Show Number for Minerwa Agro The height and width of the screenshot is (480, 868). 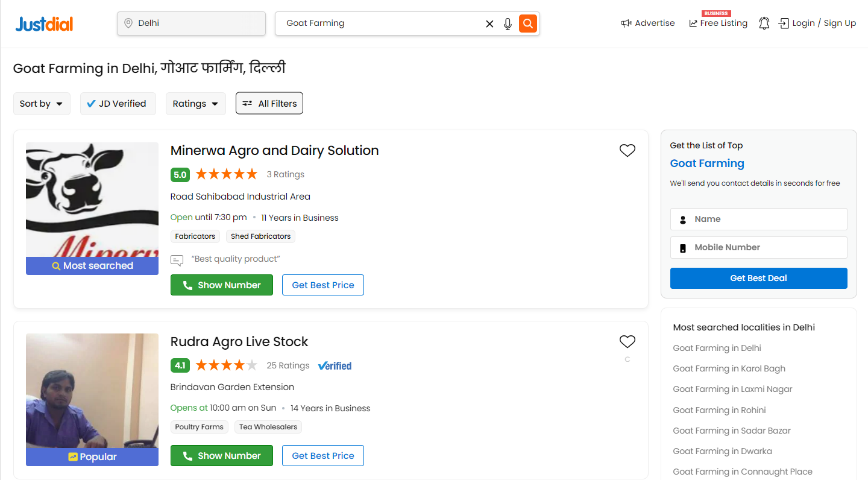tap(222, 285)
